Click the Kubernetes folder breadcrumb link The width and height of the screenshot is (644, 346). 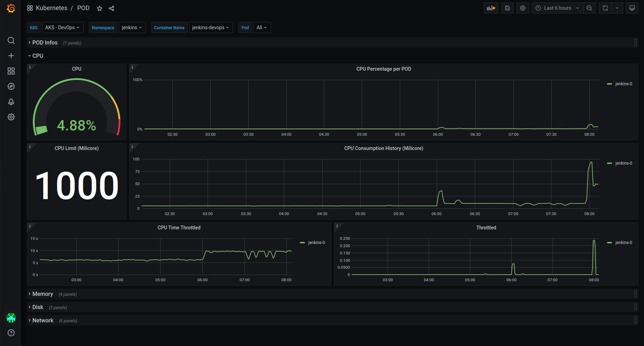pyautogui.click(x=52, y=8)
